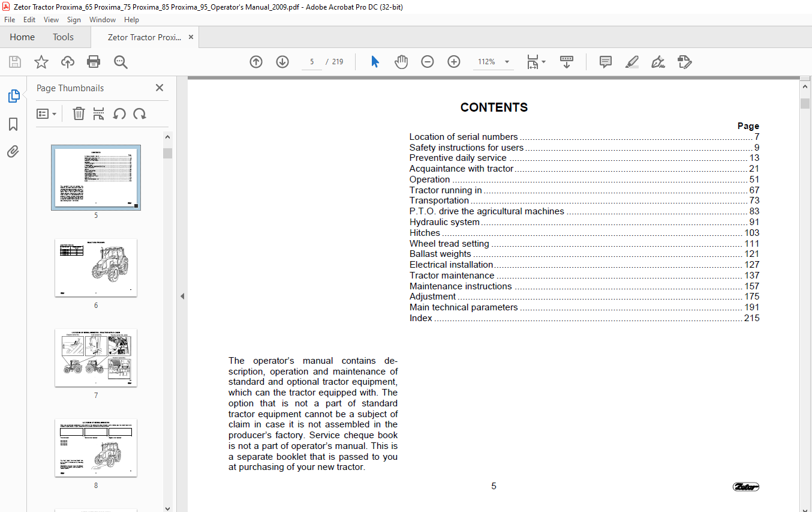Click the edit form stamp icon
The height and width of the screenshot is (512, 812).
[x=684, y=62]
